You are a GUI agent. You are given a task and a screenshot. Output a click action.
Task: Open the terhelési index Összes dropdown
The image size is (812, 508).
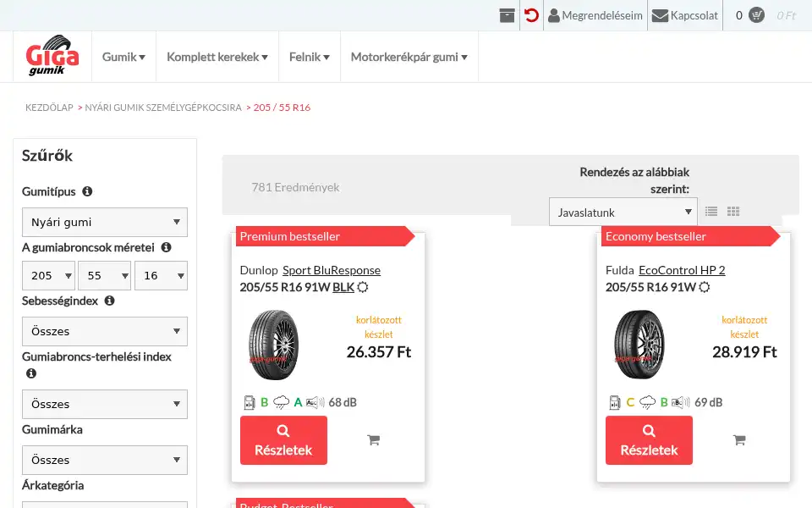coord(105,405)
